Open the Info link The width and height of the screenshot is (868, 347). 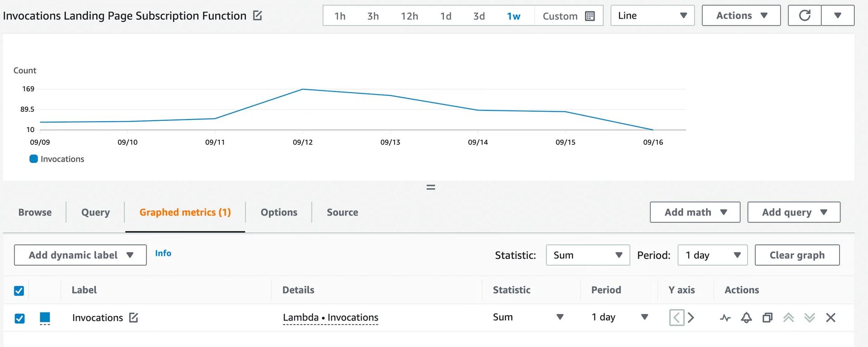pyautogui.click(x=163, y=253)
